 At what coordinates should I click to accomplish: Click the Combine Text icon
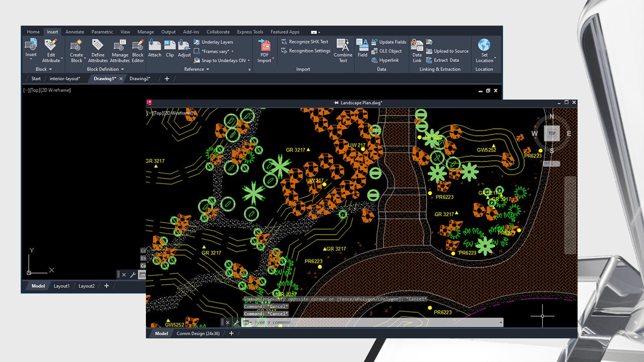(x=343, y=46)
